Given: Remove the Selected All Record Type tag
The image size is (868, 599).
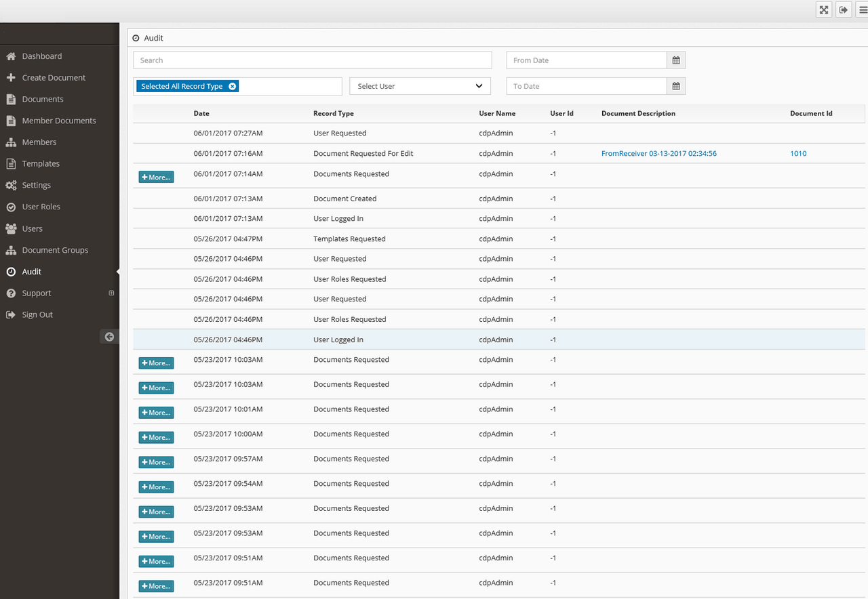Looking at the screenshot, I should click(x=232, y=86).
